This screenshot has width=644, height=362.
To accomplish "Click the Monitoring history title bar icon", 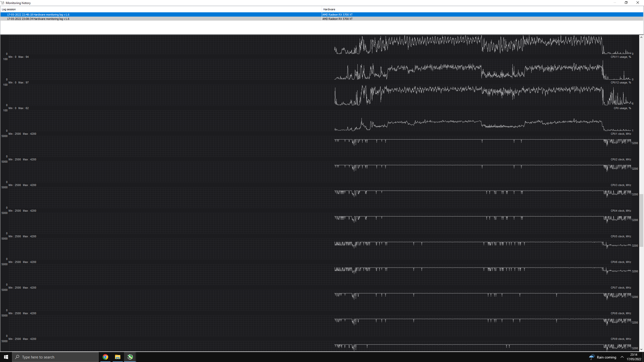I will coord(3,3).
